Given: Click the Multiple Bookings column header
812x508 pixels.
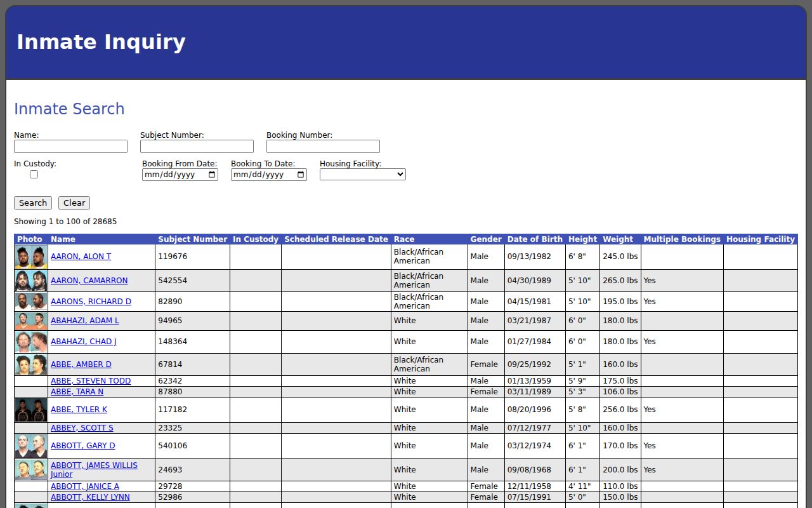Looking at the screenshot, I should (682, 239).
